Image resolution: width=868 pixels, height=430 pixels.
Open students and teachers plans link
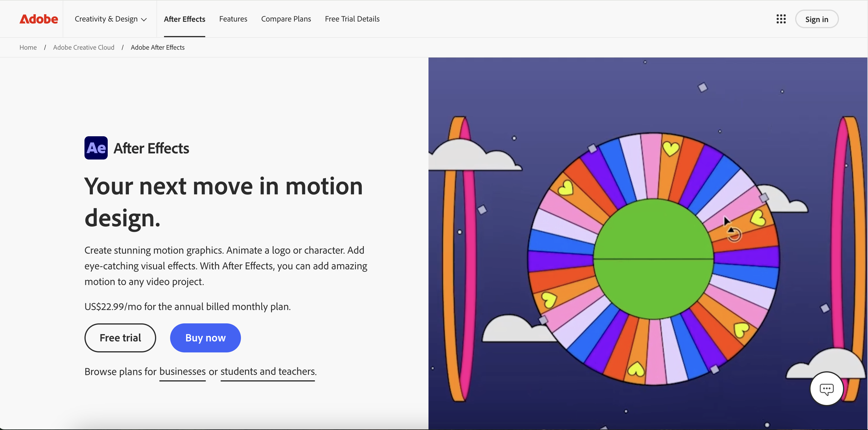(x=268, y=371)
